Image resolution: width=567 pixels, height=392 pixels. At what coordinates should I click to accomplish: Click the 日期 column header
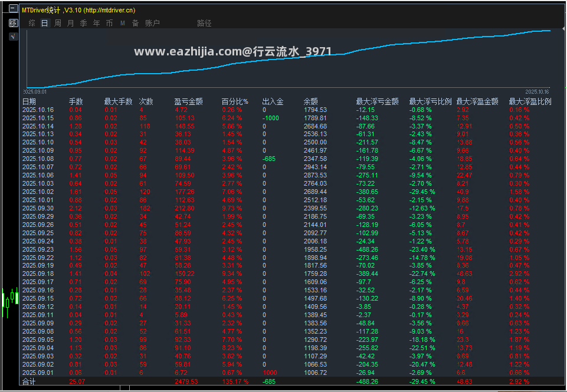[x=30, y=101]
